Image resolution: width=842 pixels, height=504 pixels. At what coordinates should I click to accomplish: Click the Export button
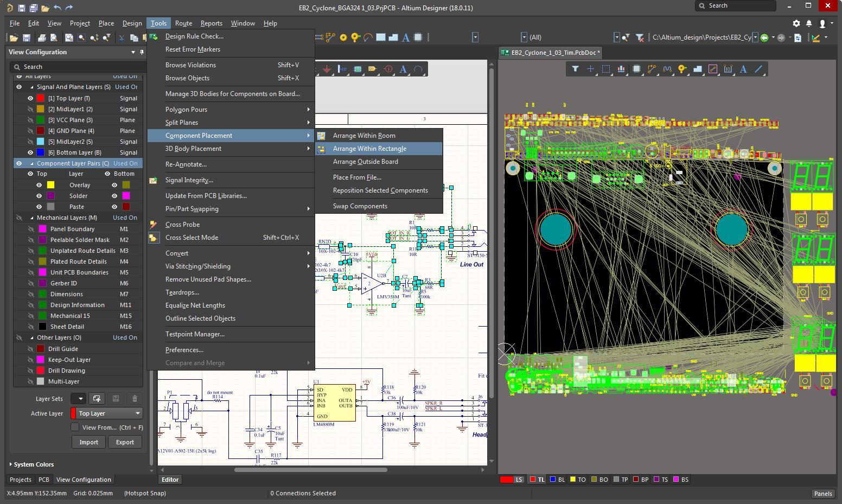(125, 442)
